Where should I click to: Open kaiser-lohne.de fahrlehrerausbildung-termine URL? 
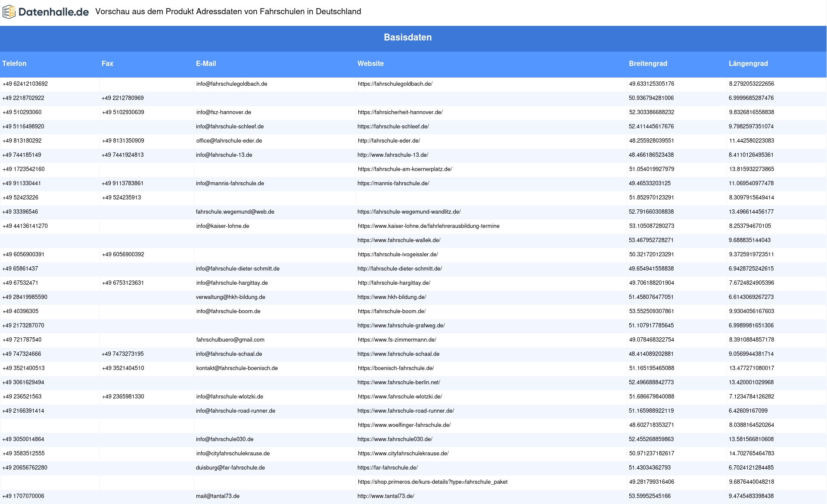429,226
